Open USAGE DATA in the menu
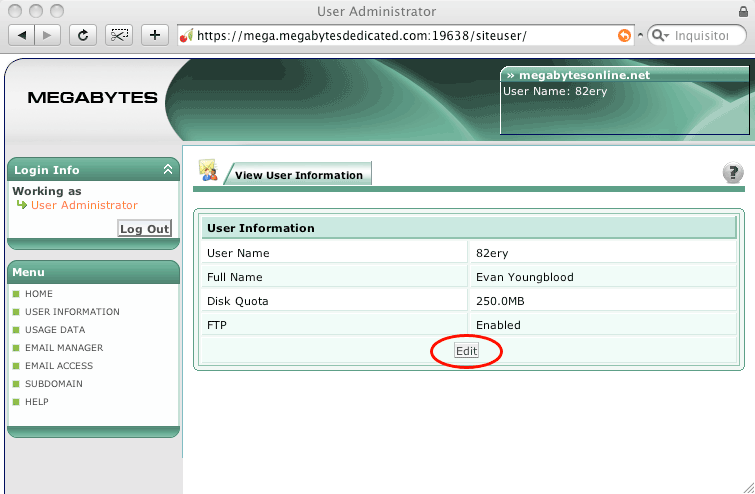The image size is (755, 494). pyautogui.click(x=55, y=330)
